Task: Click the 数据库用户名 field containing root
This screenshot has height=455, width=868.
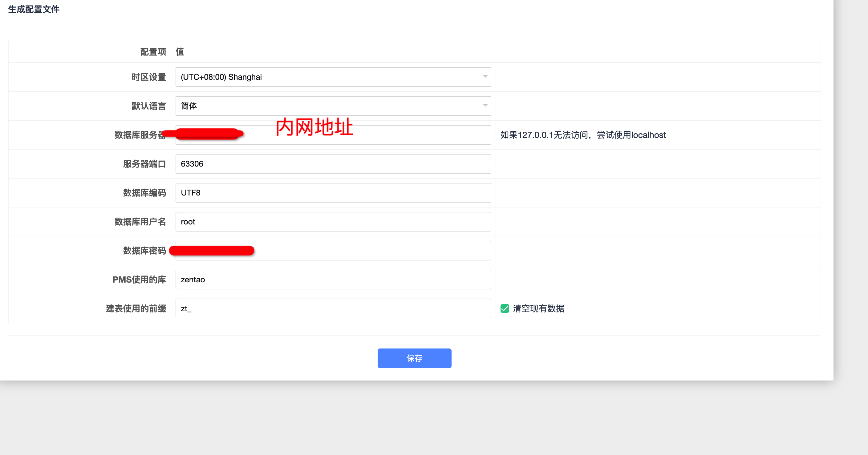Action: click(x=333, y=222)
